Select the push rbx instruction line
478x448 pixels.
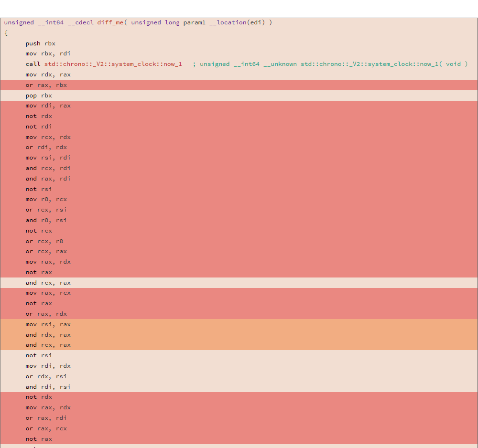[x=41, y=43]
